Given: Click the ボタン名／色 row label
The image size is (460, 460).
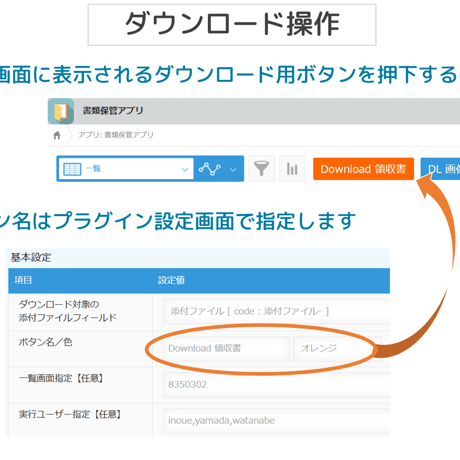Looking at the screenshot, I should [x=45, y=342].
